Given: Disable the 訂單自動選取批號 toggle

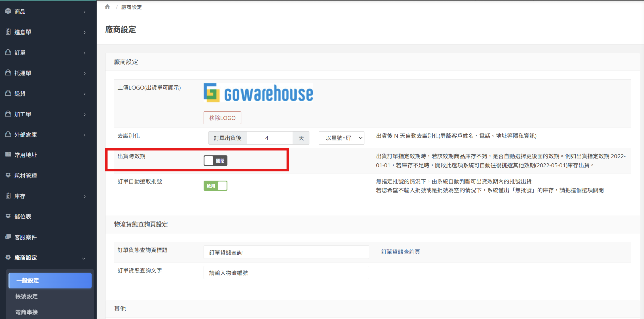Looking at the screenshot, I should click(215, 186).
